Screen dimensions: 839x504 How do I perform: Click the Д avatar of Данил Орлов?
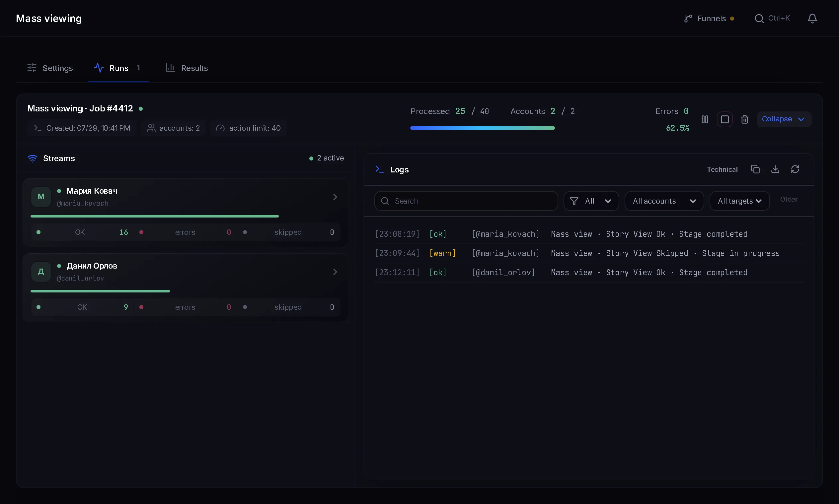pos(41,272)
